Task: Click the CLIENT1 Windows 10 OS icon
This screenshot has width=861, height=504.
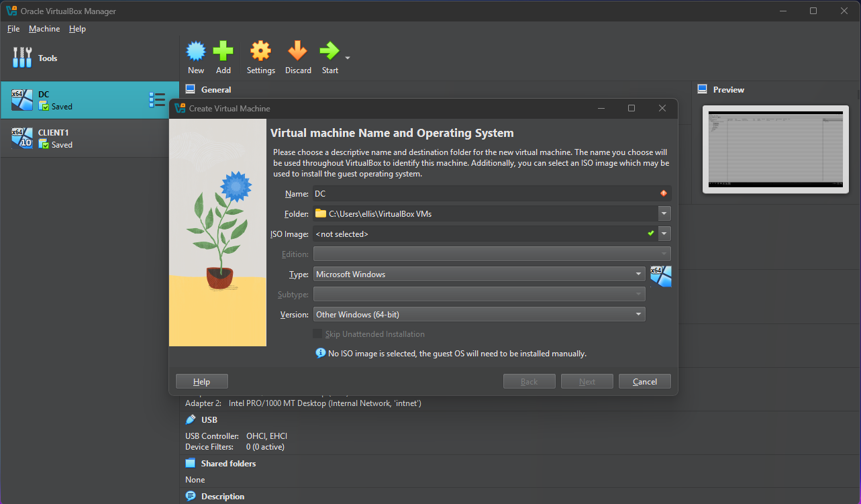Action: click(22, 138)
